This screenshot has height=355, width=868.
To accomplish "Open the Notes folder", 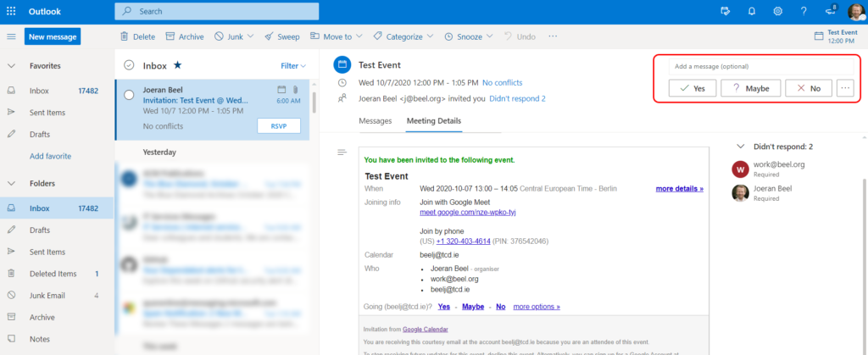I will [x=57, y=339].
